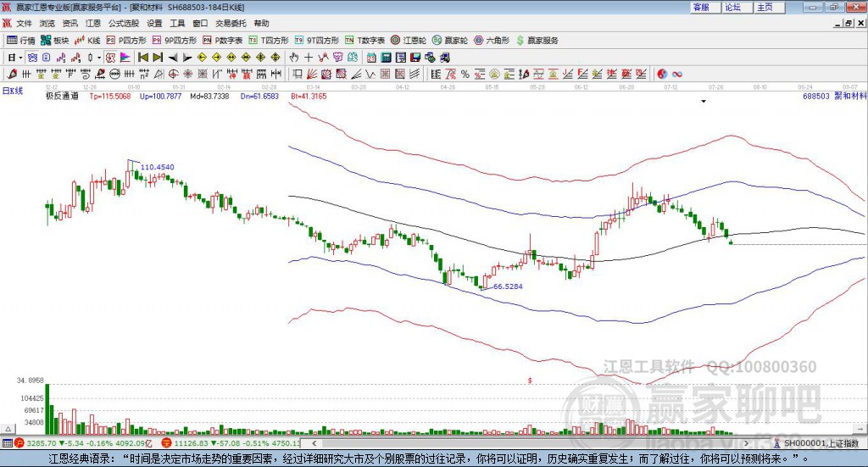
Task: Jump to first bar with skip-start icon
Action: 143,58
